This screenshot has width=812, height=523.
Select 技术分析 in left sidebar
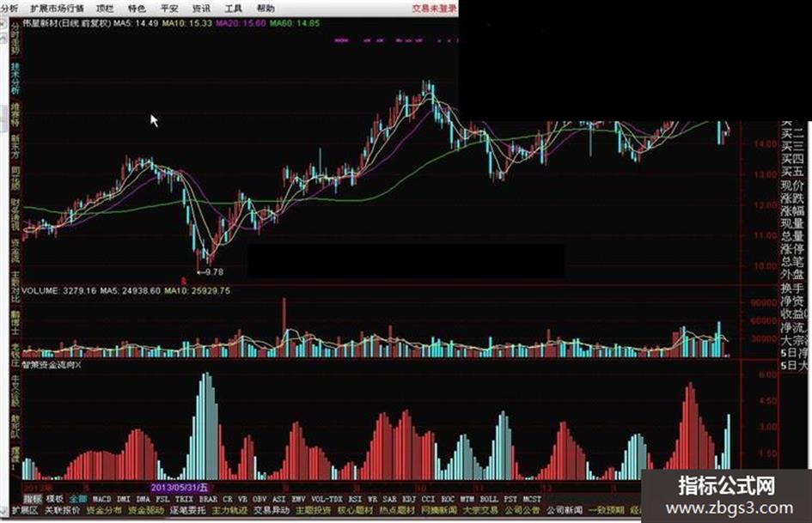pos(15,78)
